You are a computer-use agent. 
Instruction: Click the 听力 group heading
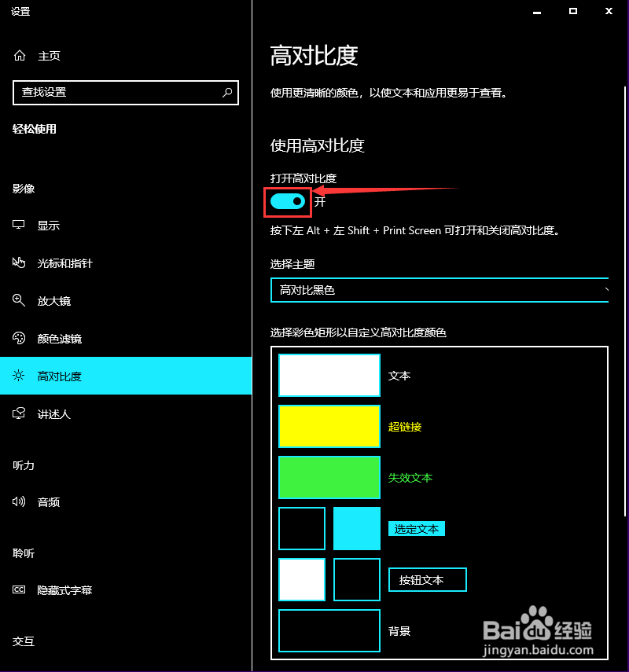(x=23, y=465)
